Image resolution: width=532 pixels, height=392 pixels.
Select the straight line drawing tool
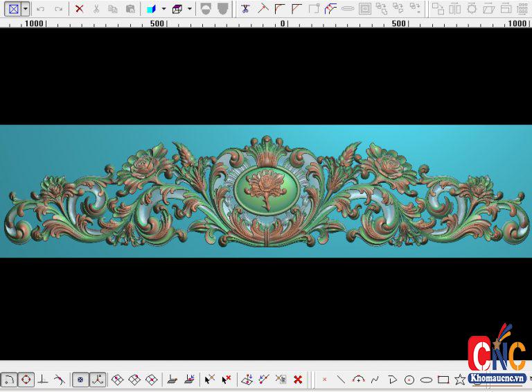pos(341,380)
